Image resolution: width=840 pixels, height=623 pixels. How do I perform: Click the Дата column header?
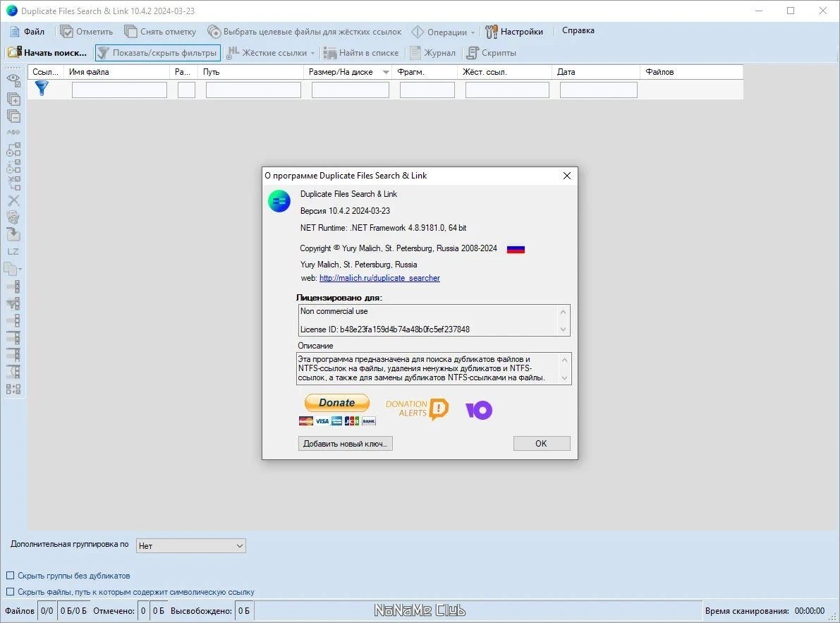(x=596, y=72)
